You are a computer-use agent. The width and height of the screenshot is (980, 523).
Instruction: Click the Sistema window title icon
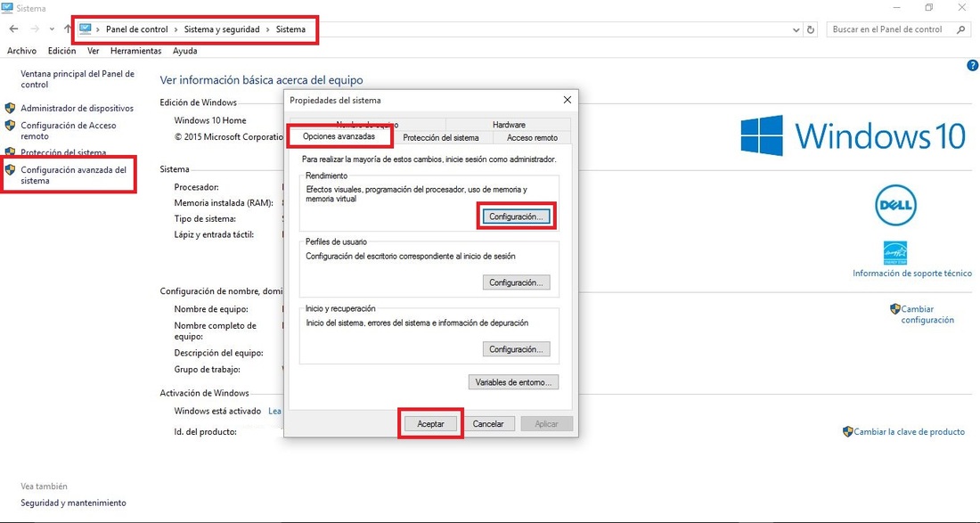coord(7,8)
